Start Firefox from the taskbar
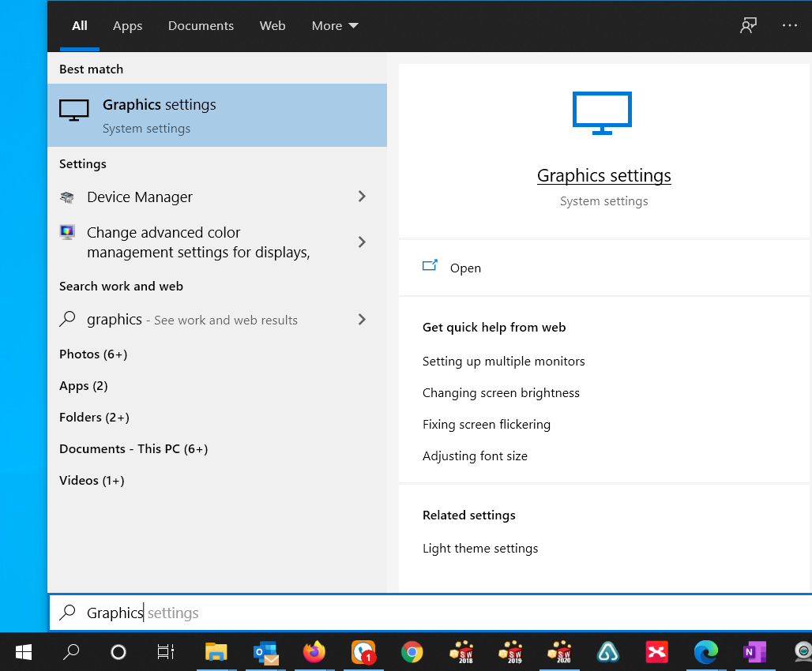 click(x=314, y=653)
